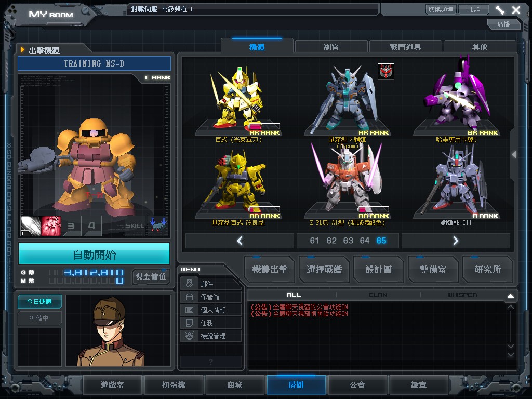Click the 準備中 status button
Image resolution: width=532 pixels, height=399 pixels.
point(39,318)
